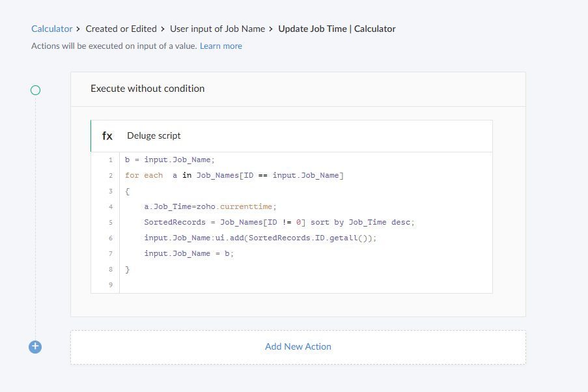588x392 pixels.
Task: Place cursor on line 1 code b = input.Job_Name
Action: pyautogui.click(x=169, y=160)
